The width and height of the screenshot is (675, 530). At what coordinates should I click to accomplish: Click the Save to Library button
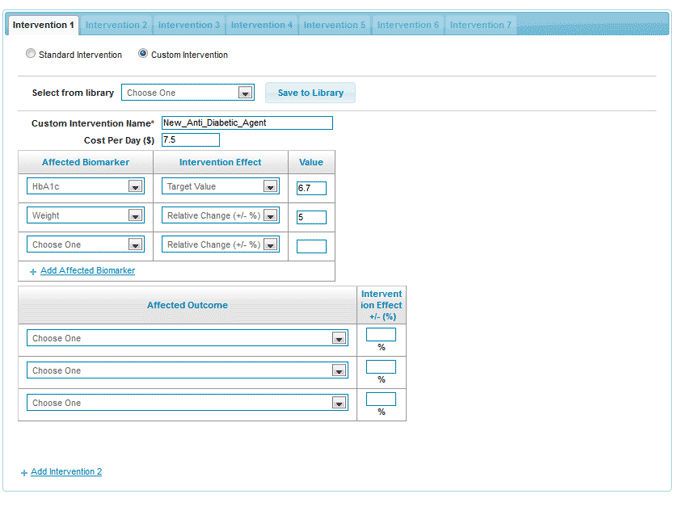[310, 93]
